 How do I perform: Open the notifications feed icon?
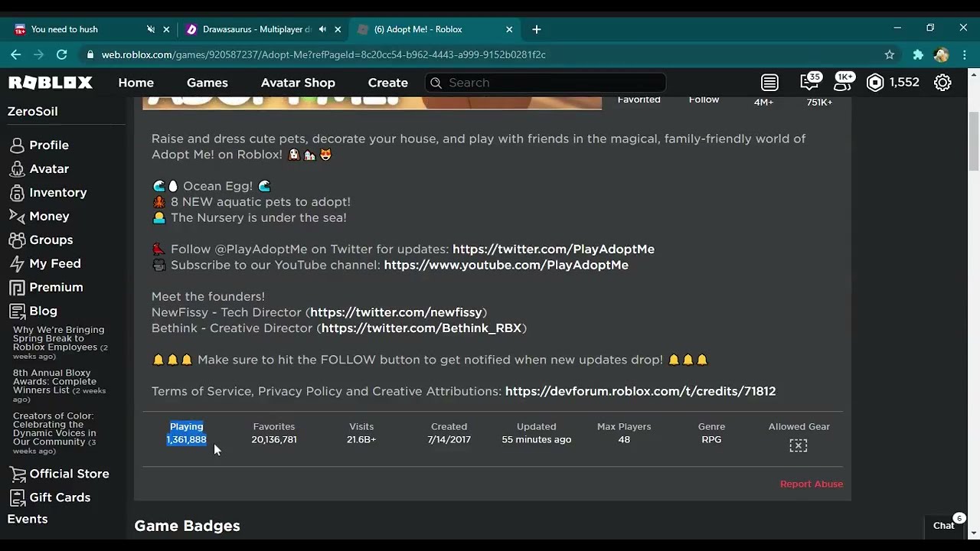coord(769,83)
